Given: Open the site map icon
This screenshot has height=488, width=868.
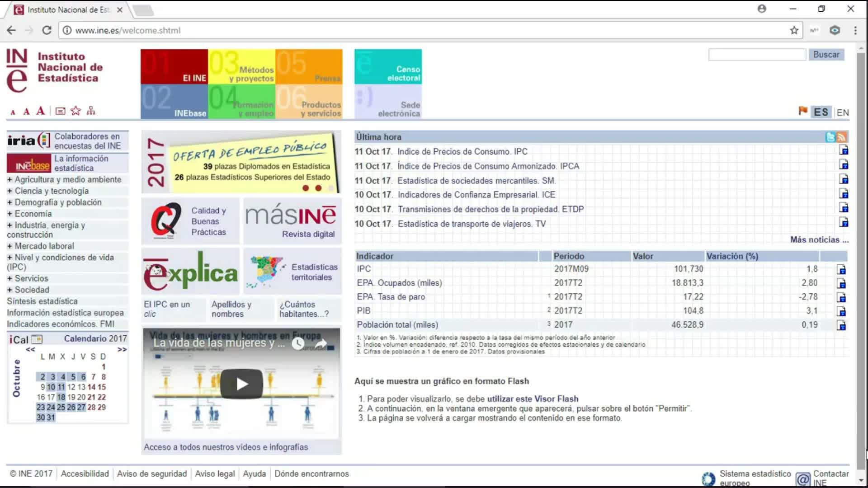Looking at the screenshot, I should 91,111.
